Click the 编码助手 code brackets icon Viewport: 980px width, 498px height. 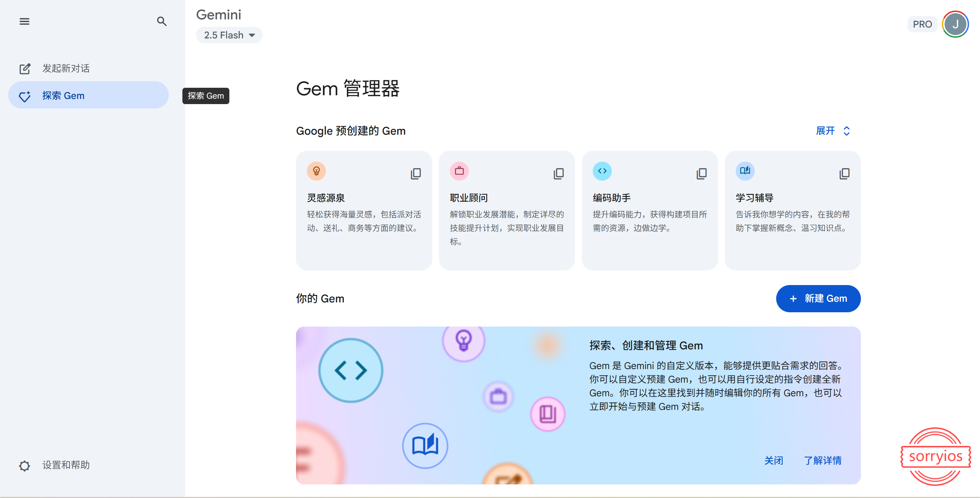click(602, 171)
